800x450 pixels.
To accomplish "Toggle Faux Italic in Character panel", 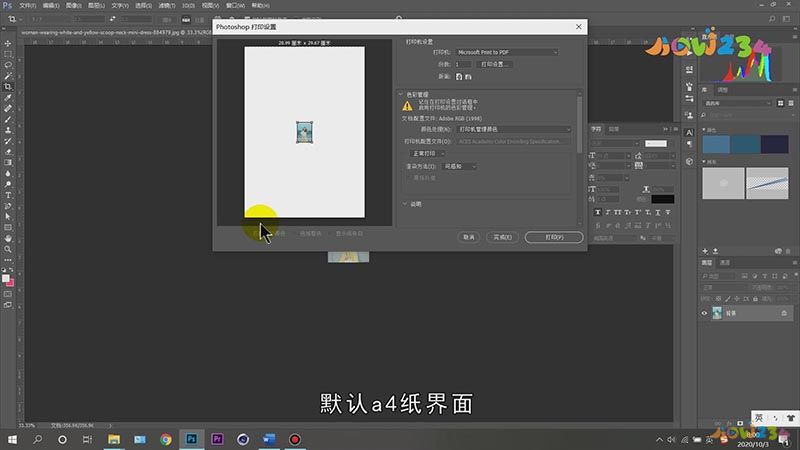I will coord(608,212).
